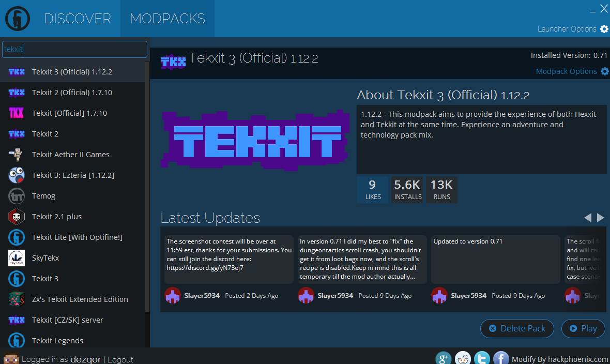Screen dimensions: 610x364
Task: Open the Google Plus social icon
Action: click(x=443, y=358)
